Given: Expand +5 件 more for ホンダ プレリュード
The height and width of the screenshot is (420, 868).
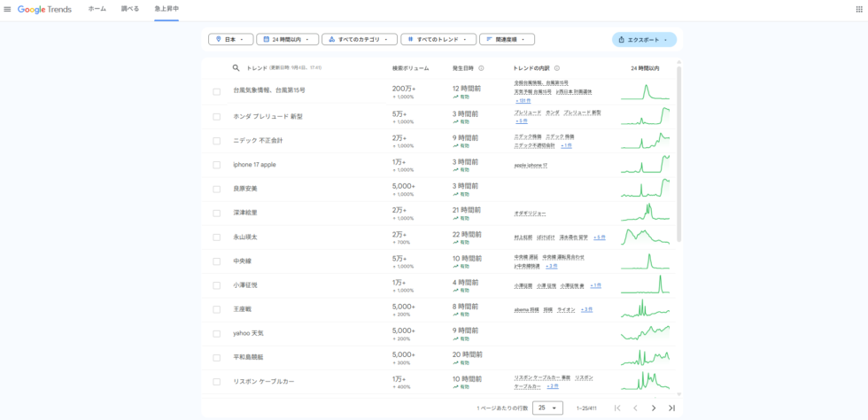Looking at the screenshot, I should click(522, 121).
